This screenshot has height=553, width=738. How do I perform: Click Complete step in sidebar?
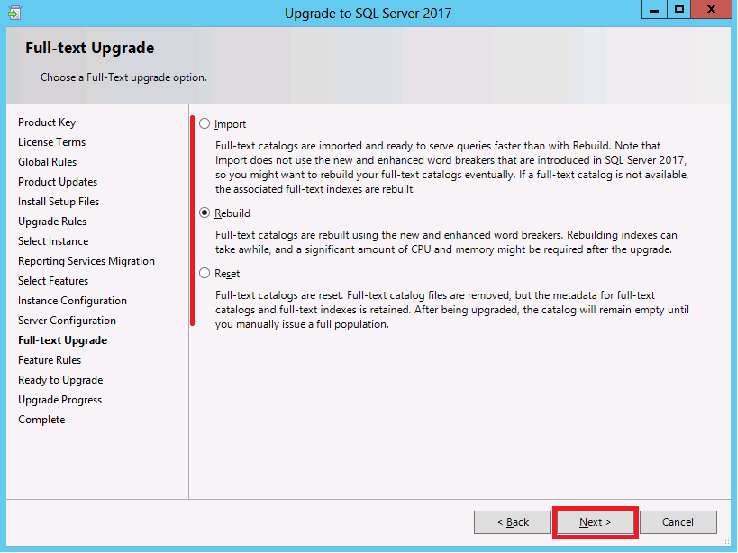click(x=41, y=419)
